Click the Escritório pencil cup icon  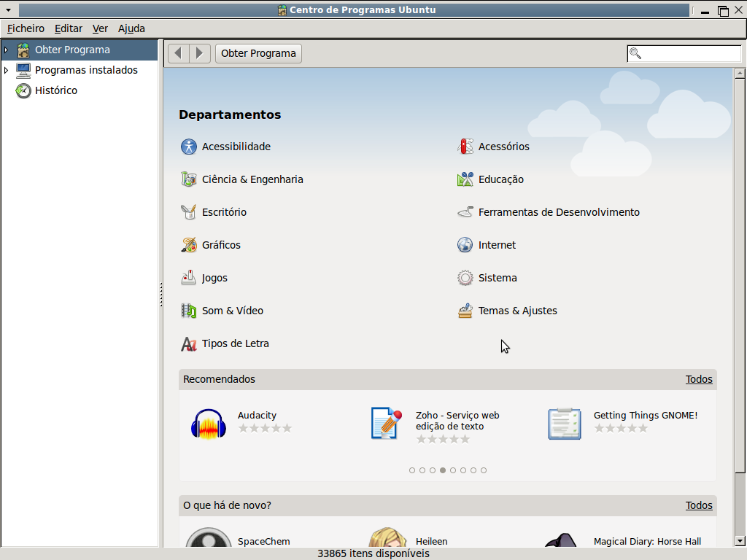tap(189, 212)
